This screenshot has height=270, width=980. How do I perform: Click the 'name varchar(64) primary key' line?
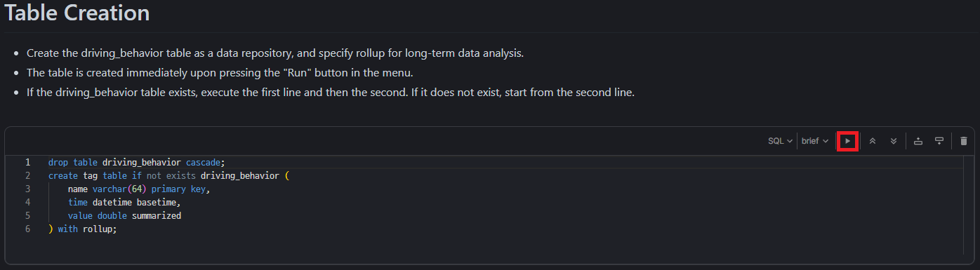139,189
